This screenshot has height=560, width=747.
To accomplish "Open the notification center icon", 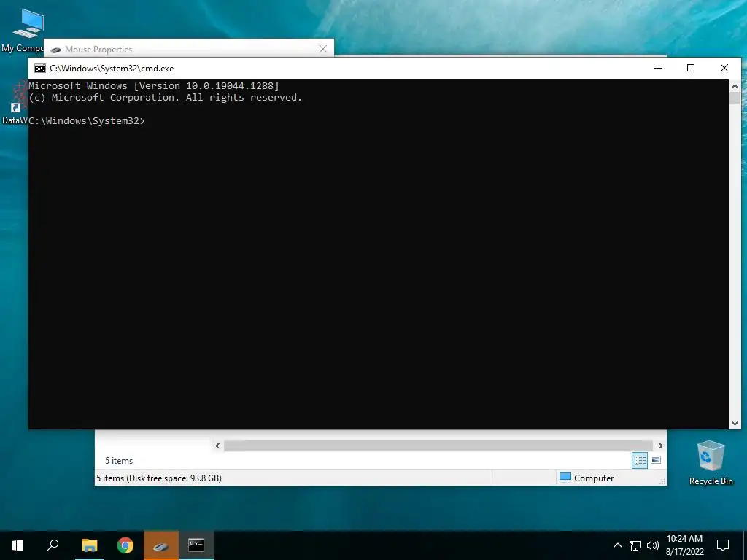I will click(723, 545).
